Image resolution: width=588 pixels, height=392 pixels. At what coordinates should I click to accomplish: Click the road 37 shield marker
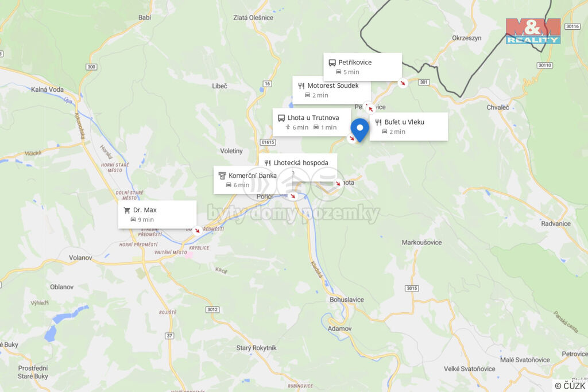click(x=169, y=335)
